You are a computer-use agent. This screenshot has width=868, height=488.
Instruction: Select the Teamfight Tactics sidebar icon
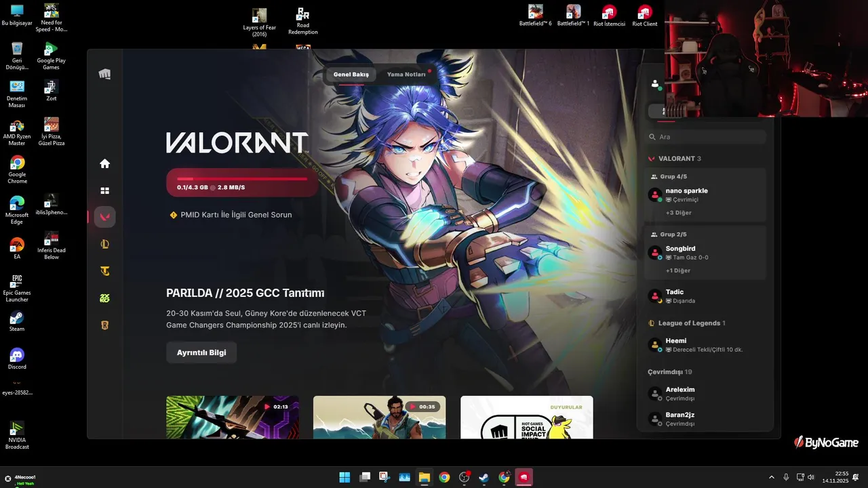click(104, 271)
